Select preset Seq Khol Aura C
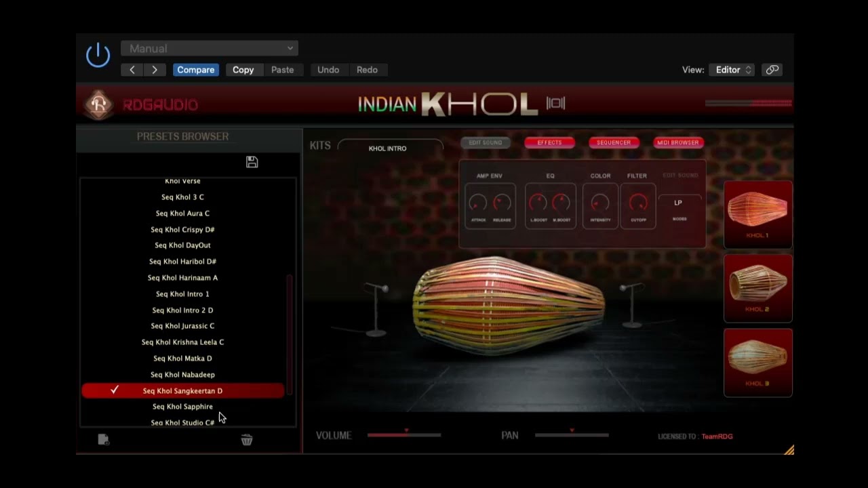The height and width of the screenshot is (488, 868). point(182,213)
